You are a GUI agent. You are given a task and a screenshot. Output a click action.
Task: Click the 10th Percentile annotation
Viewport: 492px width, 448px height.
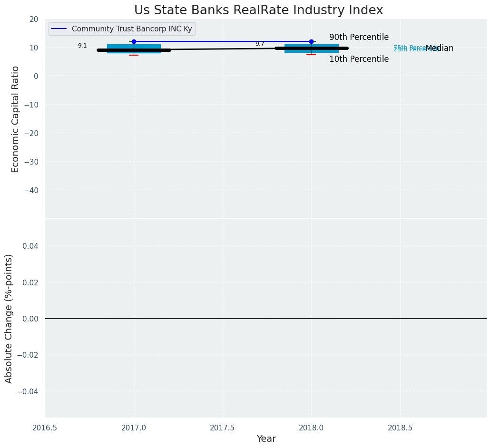359,59
